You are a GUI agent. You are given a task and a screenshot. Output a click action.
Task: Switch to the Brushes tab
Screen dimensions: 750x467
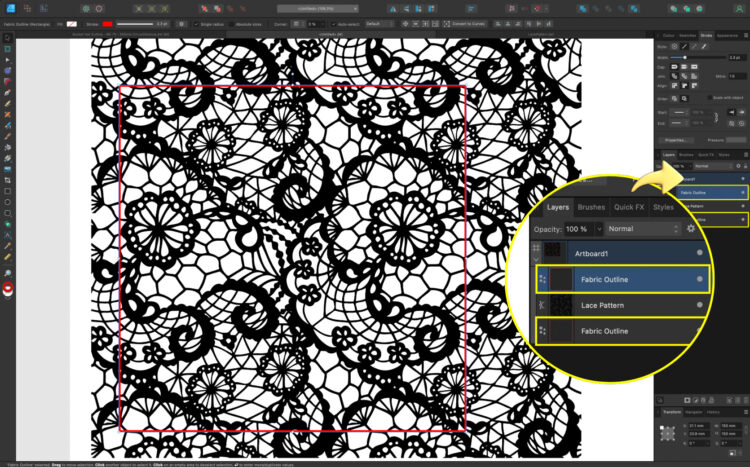[591, 207]
